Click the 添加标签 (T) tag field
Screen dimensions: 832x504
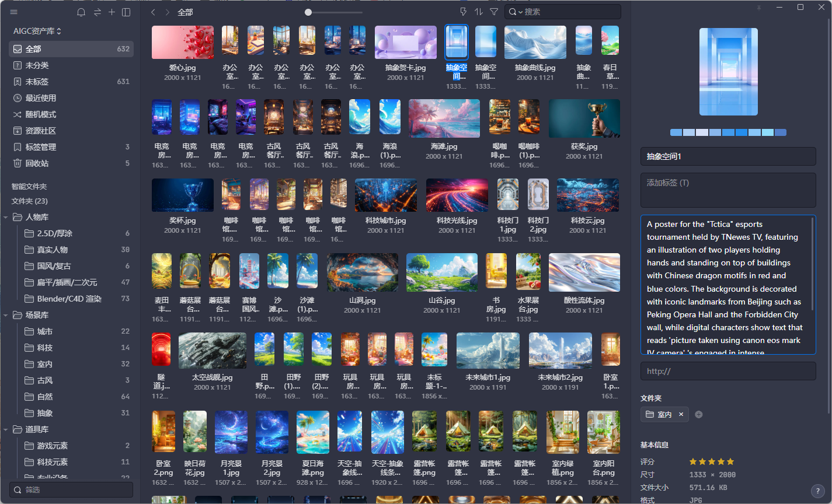[728, 190]
